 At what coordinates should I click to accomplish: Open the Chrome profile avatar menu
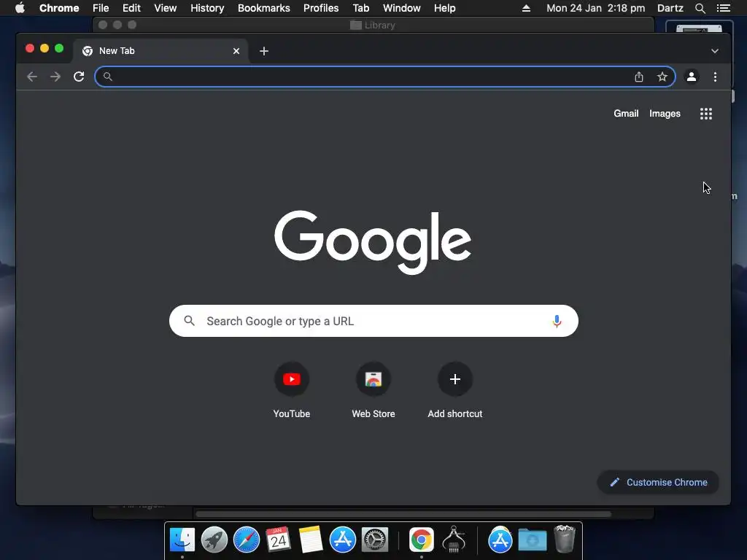pos(692,77)
